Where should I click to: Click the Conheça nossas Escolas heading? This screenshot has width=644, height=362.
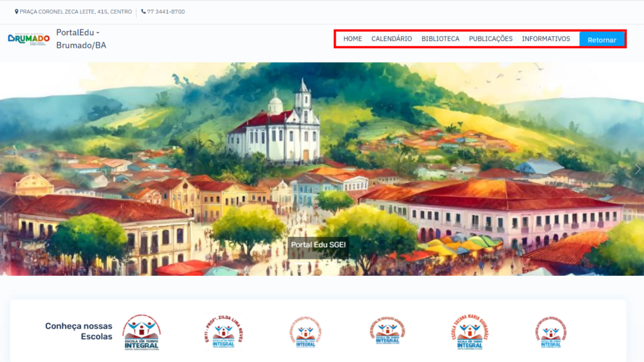click(x=79, y=331)
